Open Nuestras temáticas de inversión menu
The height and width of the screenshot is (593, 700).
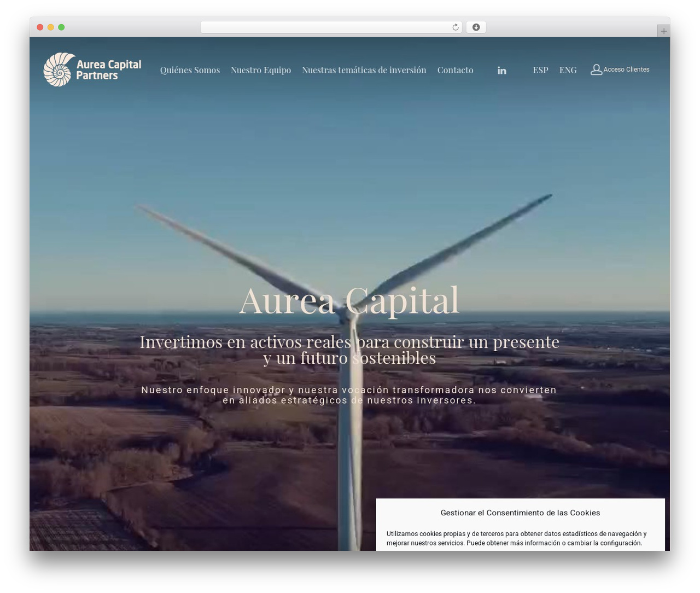(x=364, y=70)
